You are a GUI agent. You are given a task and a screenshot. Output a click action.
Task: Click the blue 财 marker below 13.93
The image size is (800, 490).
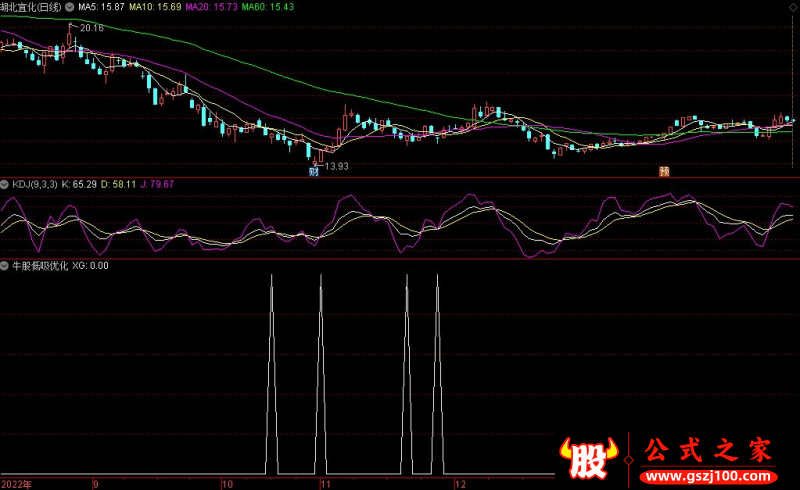click(x=314, y=170)
